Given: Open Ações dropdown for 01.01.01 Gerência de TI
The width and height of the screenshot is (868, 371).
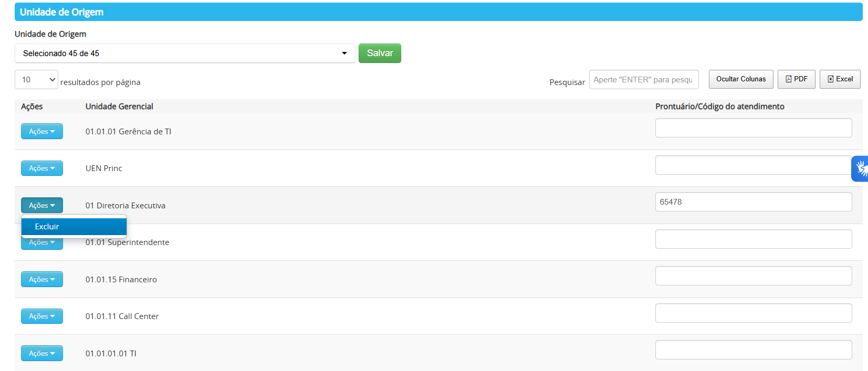Looking at the screenshot, I should (42, 131).
